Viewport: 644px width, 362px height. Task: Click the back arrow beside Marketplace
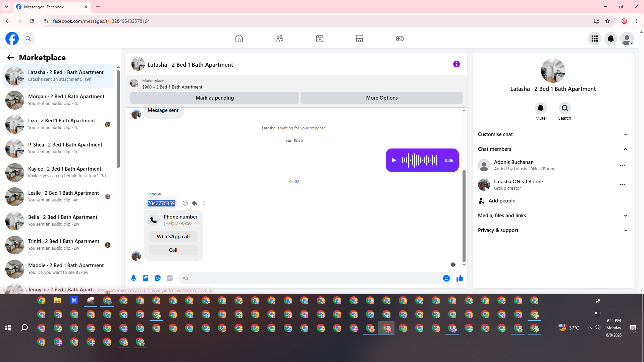click(x=10, y=58)
